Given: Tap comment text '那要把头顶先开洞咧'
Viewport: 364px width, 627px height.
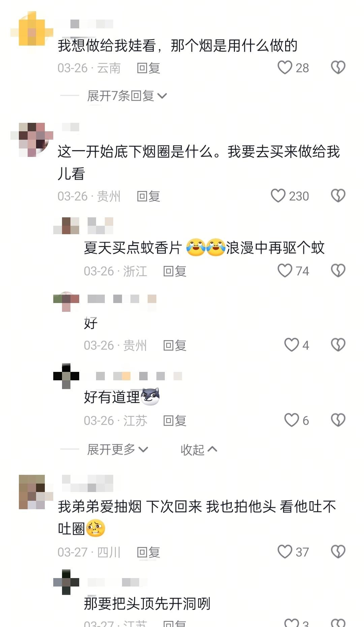Looking at the screenshot, I should click(147, 604).
